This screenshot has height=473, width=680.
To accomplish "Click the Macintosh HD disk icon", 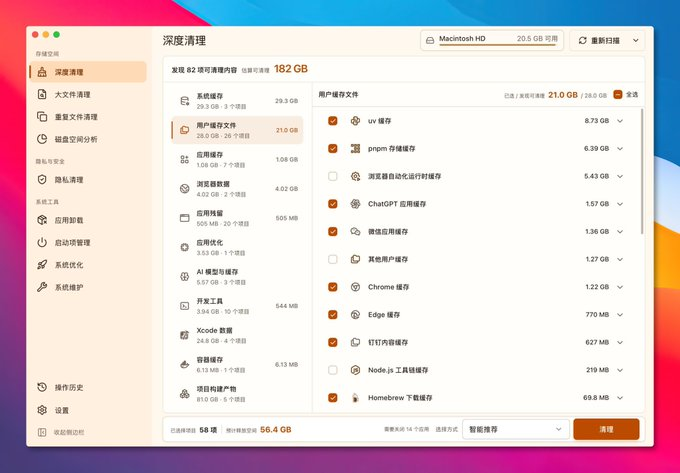I will coord(430,40).
